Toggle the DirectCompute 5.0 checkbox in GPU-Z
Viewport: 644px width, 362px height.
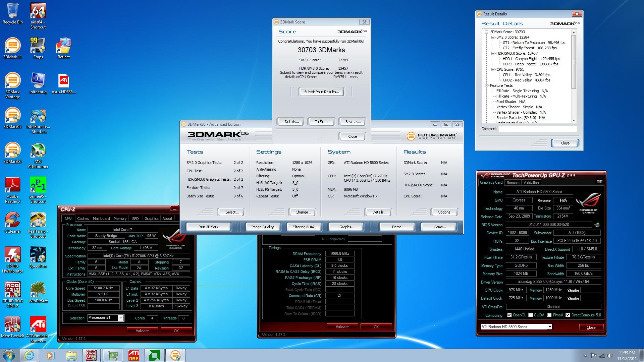[x=568, y=315]
